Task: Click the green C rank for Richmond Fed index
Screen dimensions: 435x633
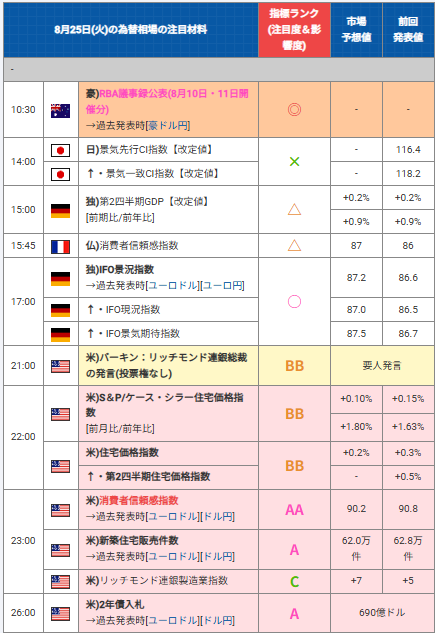Action: pos(294,581)
